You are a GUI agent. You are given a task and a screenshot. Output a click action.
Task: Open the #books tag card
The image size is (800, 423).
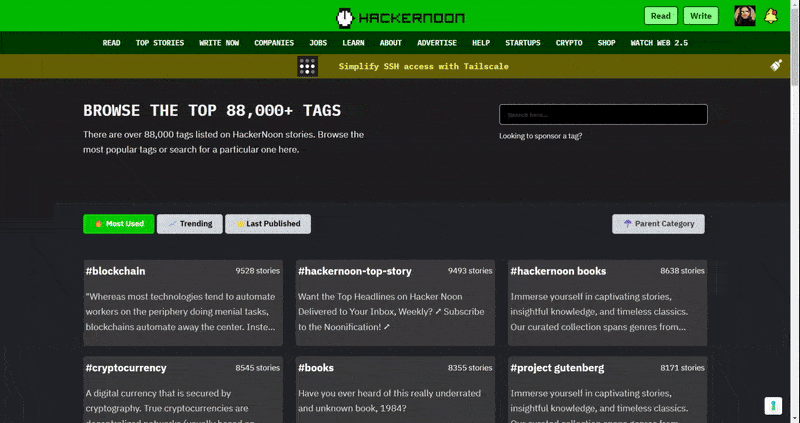click(x=395, y=390)
